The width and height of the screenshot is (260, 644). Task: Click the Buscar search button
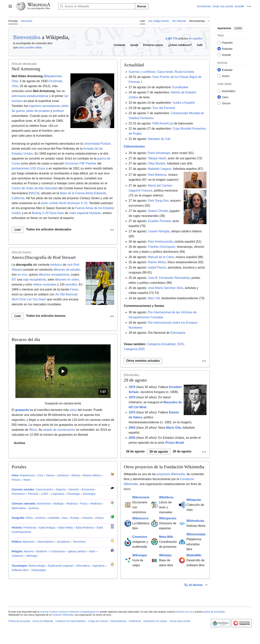(142, 6)
